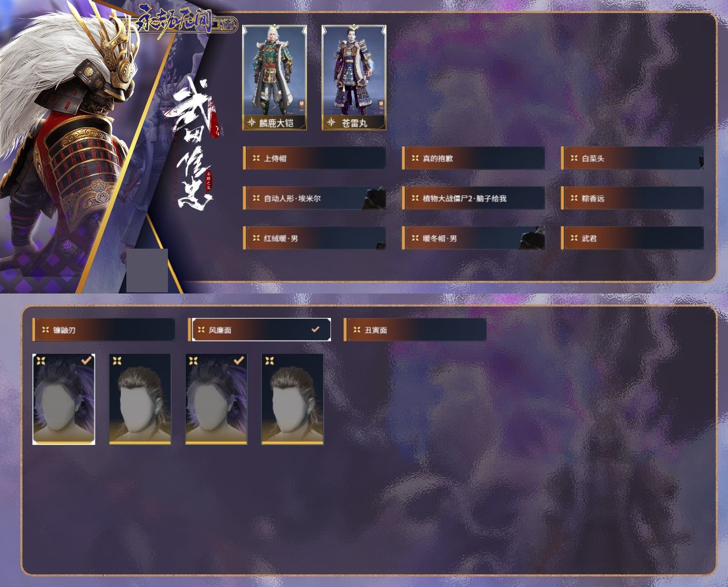Select the 红绒暖·男 item entry
Screen dimensions: 728x587
314,238
